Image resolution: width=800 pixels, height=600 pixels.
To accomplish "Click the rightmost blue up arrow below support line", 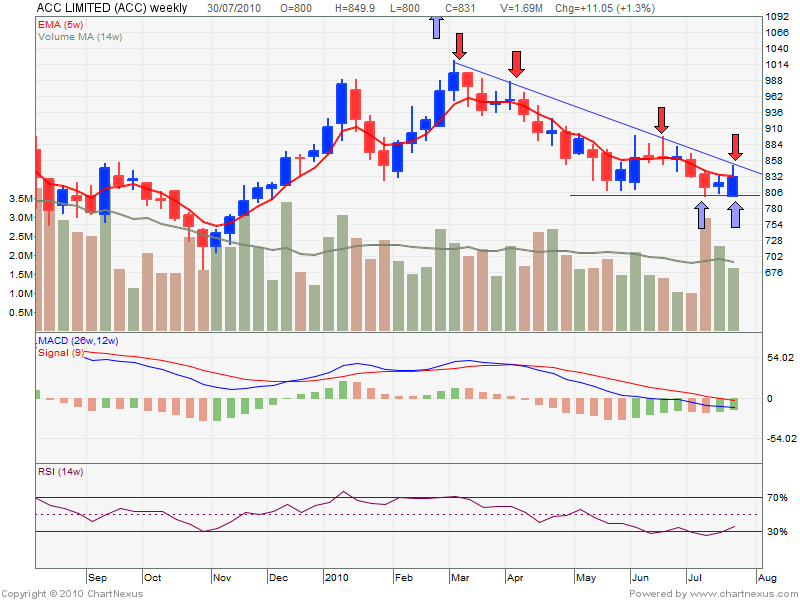I will click(735, 213).
